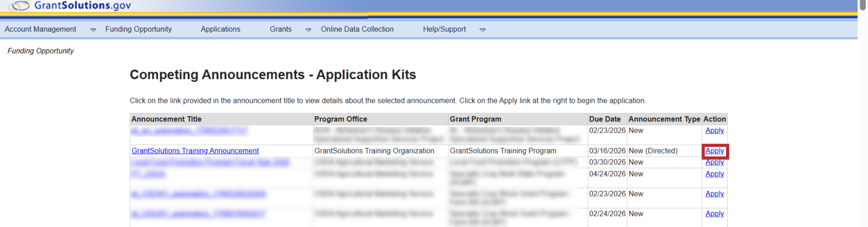The image size is (868, 227).
Task: Click Apply for announcement due 02/24/2026
Action: (715, 213)
